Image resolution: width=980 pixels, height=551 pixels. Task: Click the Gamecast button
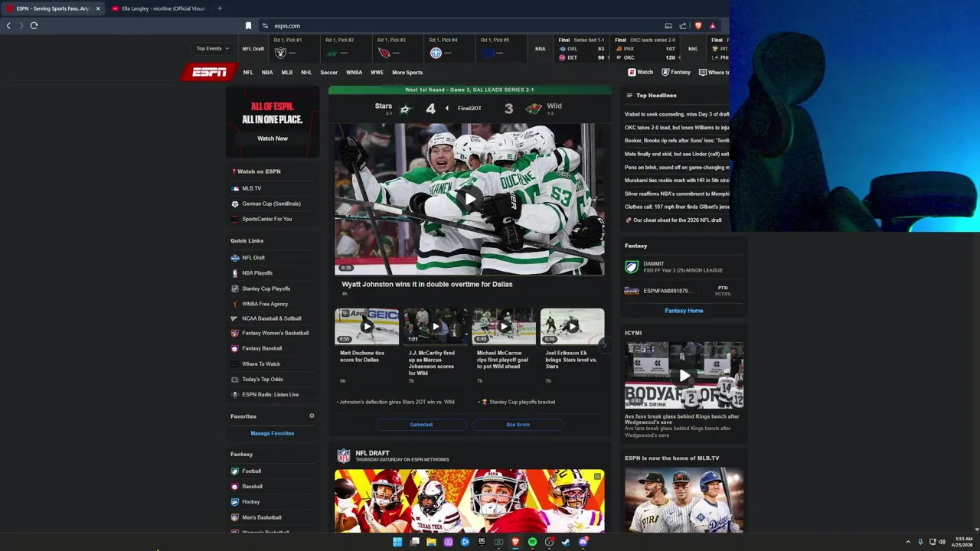421,425
